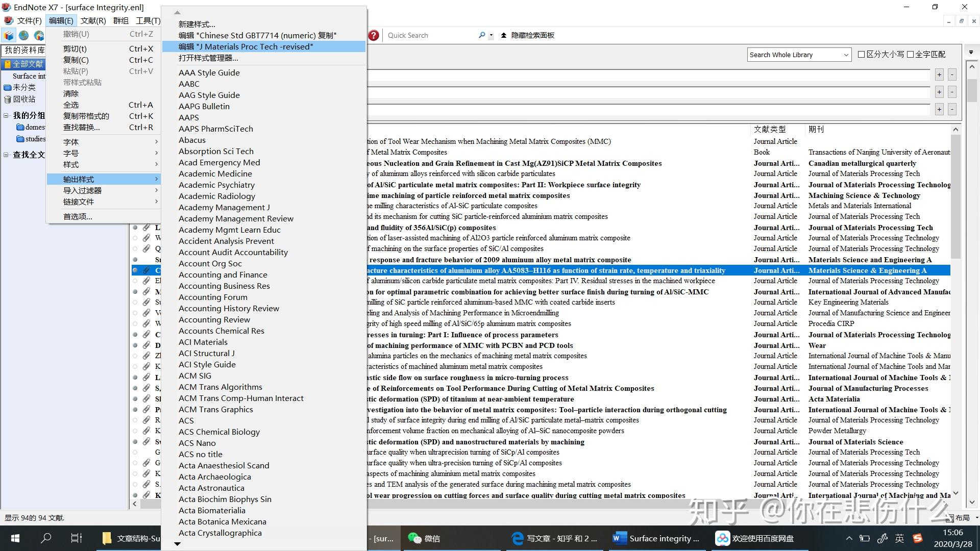Open Windows taskbar search

(x=46, y=538)
